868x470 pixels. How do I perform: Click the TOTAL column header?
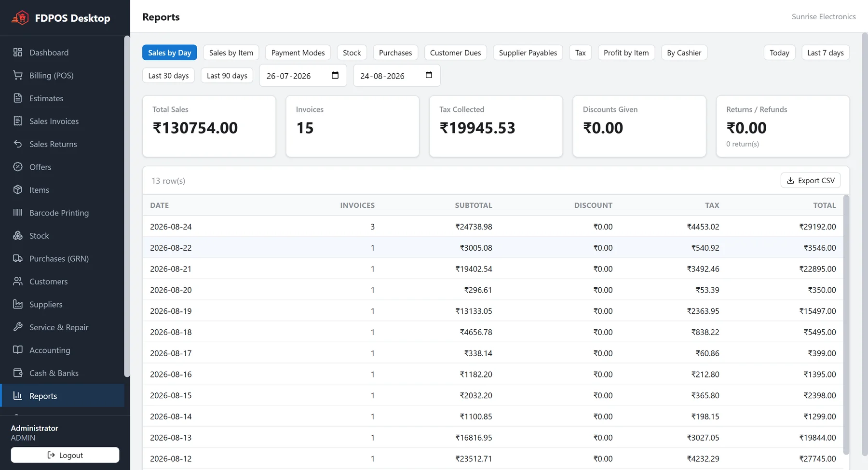point(824,205)
